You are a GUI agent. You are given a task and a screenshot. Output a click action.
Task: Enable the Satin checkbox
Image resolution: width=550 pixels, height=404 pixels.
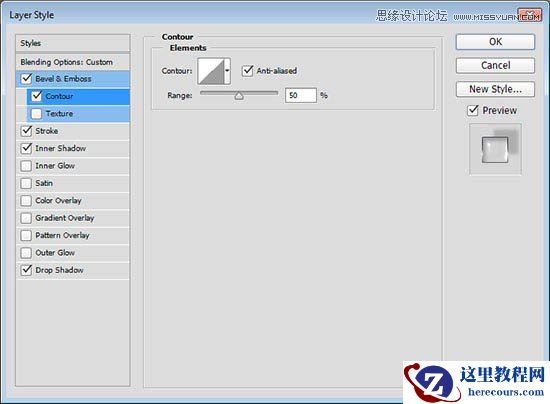point(27,183)
